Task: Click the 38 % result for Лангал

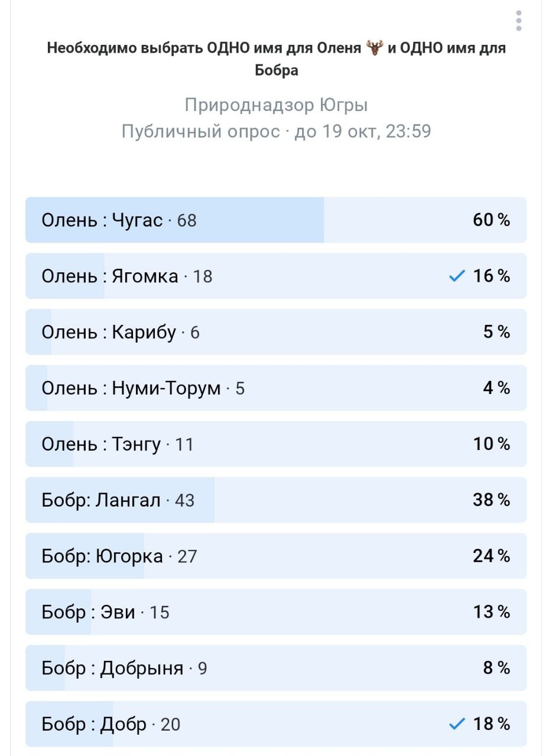Action: (x=491, y=500)
